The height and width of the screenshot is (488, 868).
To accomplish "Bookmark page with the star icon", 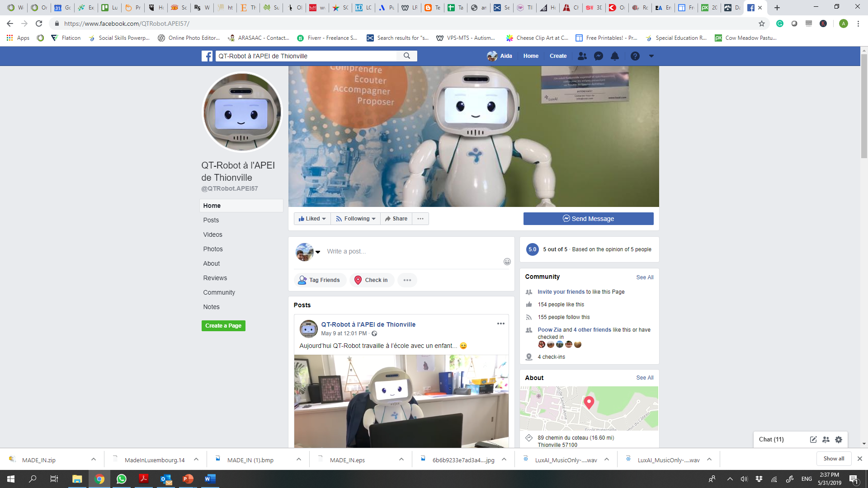I will coord(762,23).
